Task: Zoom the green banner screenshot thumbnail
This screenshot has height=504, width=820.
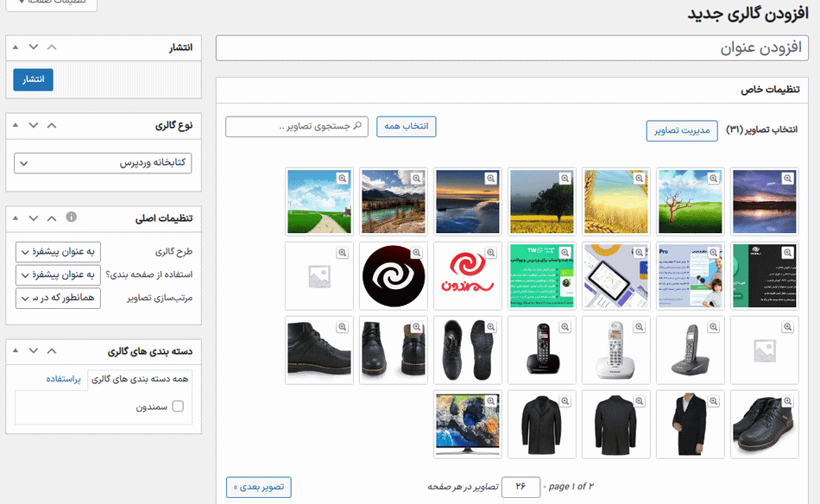Action: [x=565, y=253]
